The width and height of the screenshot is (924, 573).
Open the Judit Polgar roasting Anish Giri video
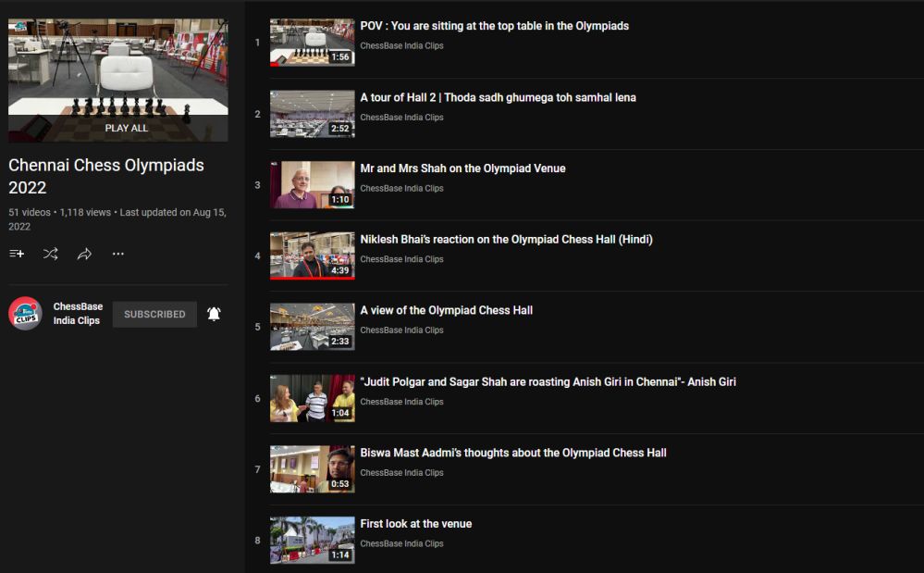click(x=548, y=381)
